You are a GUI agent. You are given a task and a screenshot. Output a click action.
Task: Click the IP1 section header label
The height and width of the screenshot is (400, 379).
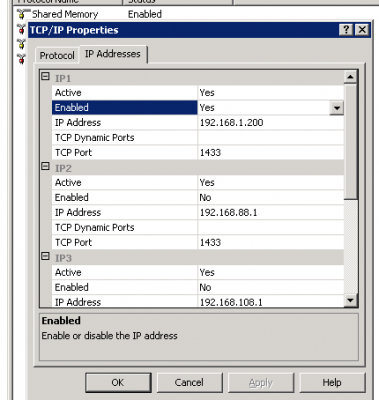[63, 78]
